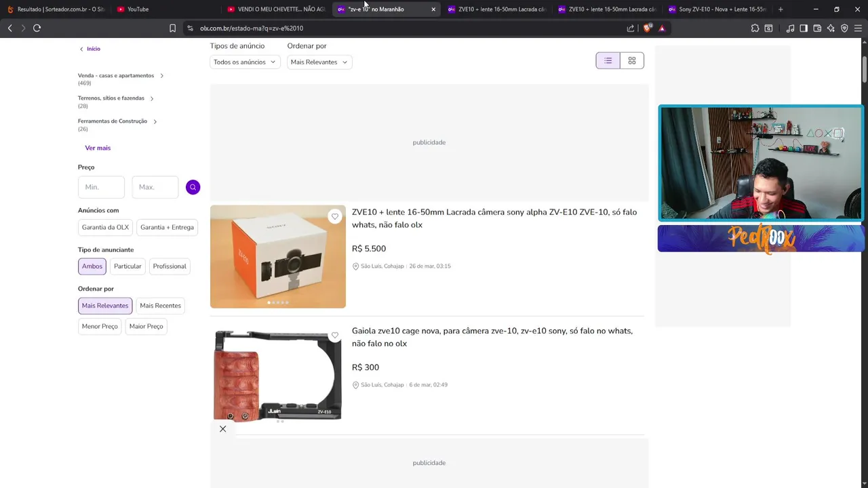Image resolution: width=868 pixels, height=488 pixels.
Task: Close the "zv-e 10" no Maranhão tab
Action: pyautogui.click(x=433, y=9)
